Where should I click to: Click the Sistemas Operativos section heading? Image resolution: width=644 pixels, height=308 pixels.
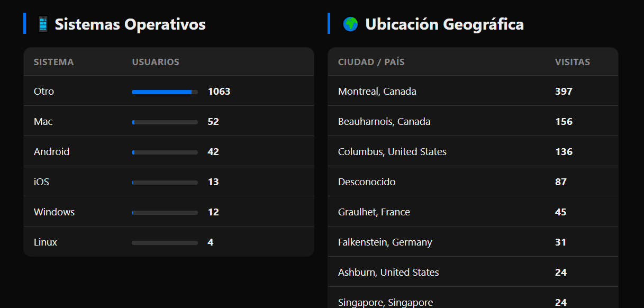(x=130, y=24)
